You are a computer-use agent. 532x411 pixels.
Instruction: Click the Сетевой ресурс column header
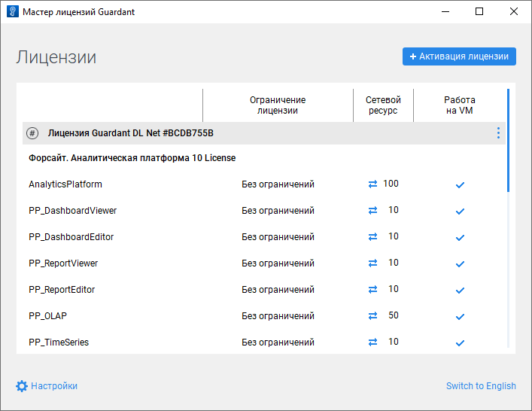tap(383, 105)
